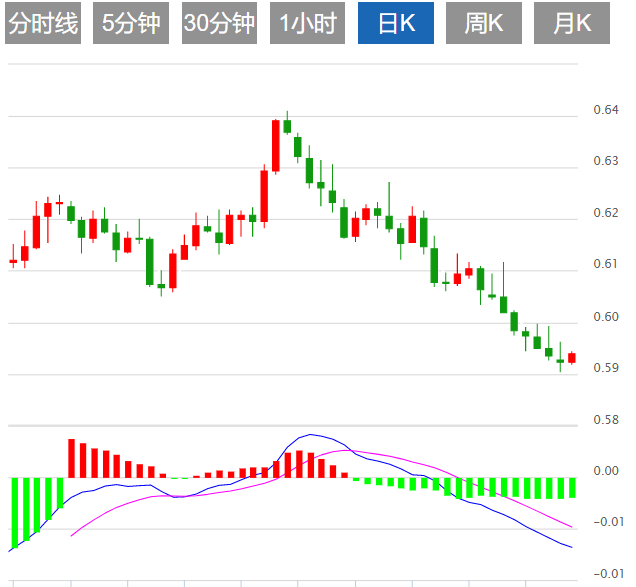Switch to the 分时线 chart tab
This screenshot has height=587, width=636.
point(43,23)
